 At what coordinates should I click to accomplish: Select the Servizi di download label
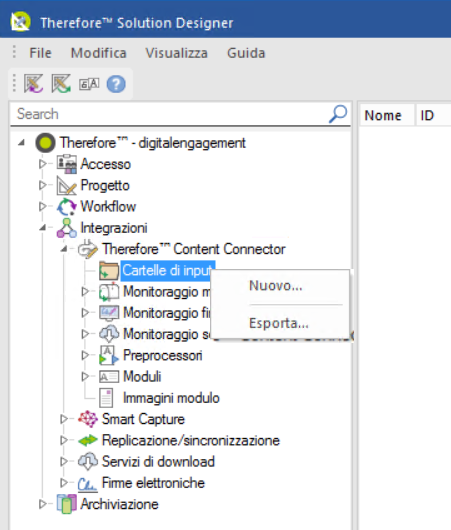point(158,462)
